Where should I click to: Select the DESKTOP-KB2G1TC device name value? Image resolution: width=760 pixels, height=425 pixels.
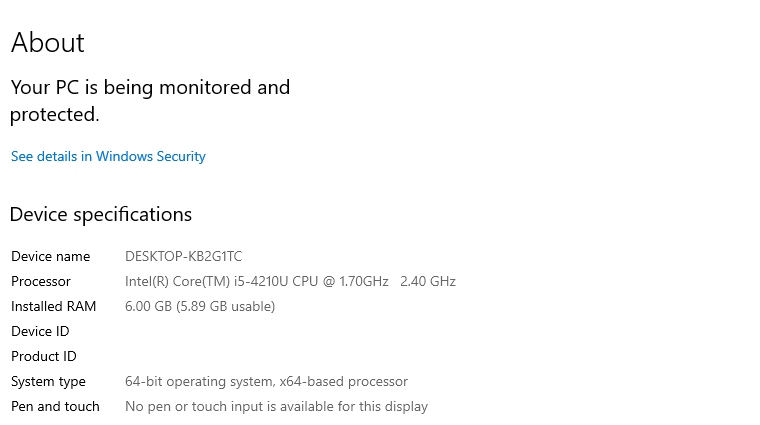[x=183, y=256]
